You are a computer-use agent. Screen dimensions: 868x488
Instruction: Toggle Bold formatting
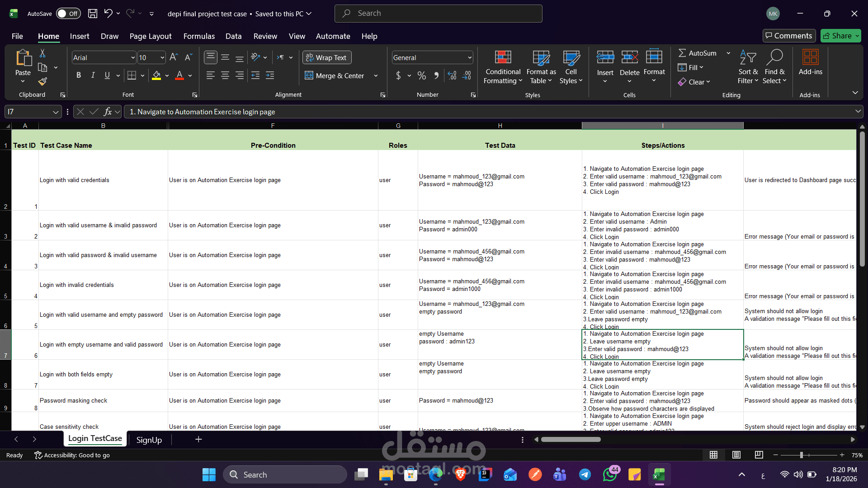tap(79, 75)
